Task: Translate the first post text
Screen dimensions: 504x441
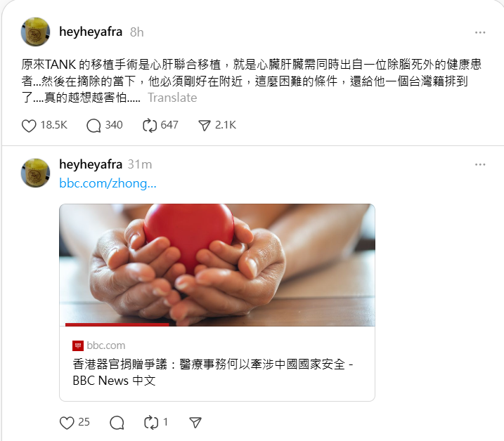Action: point(172,98)
